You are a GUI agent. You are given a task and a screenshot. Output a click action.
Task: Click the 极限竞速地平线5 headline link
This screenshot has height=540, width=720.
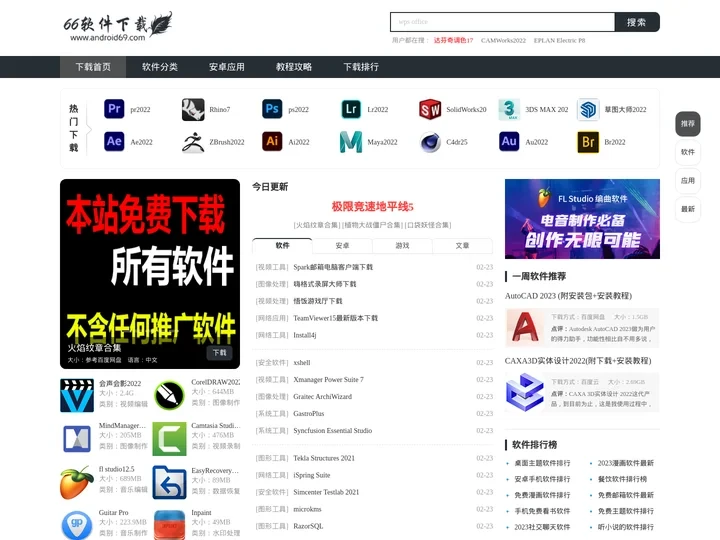(372, 207)
